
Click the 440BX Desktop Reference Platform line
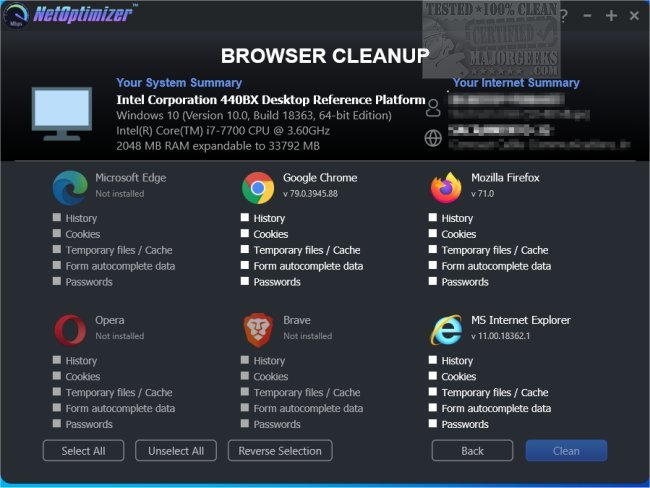point(271,100)
